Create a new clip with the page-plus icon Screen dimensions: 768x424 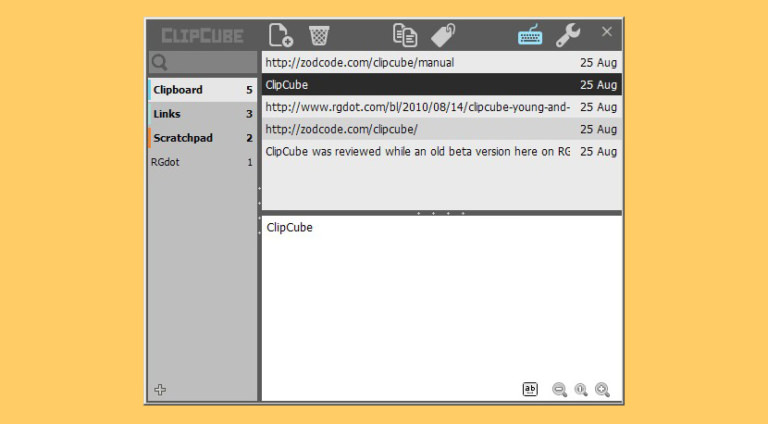click(281, 35)
